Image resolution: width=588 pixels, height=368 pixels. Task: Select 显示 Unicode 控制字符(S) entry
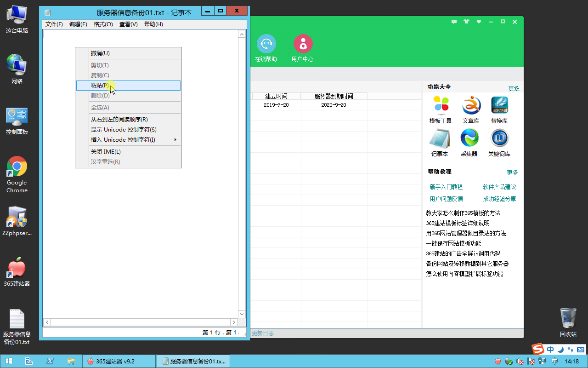(128, 130)
